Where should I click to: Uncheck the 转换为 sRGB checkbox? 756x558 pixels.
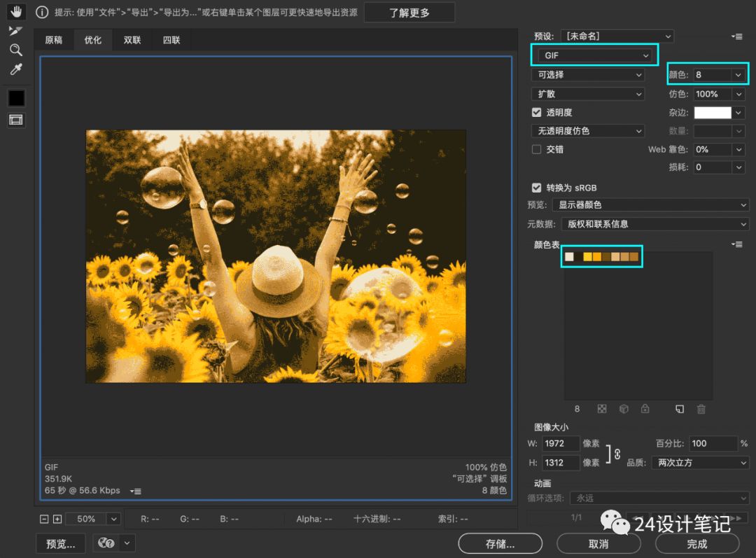[537, 188]
